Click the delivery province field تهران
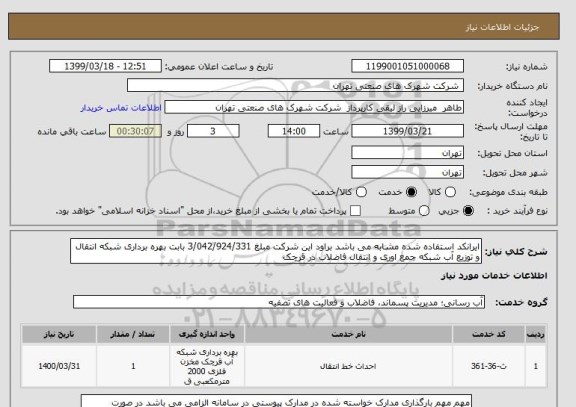This screenshot has width=576, height=407. 407,153
